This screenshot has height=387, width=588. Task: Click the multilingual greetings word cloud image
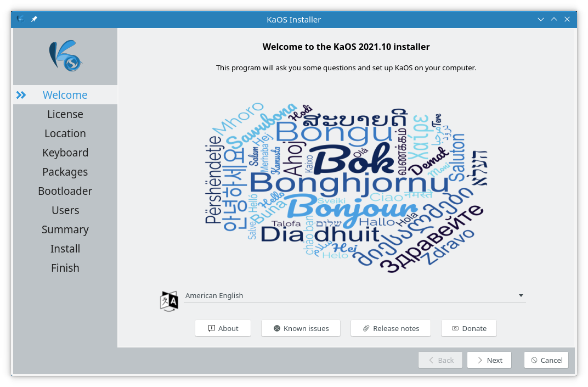(x=346, y=187)
